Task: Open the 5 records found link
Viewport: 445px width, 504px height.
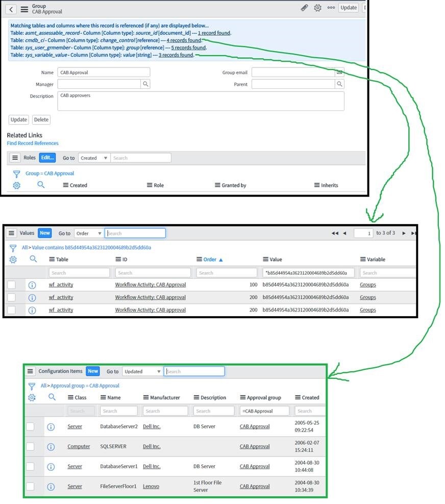Action: (x=188, y=47)
